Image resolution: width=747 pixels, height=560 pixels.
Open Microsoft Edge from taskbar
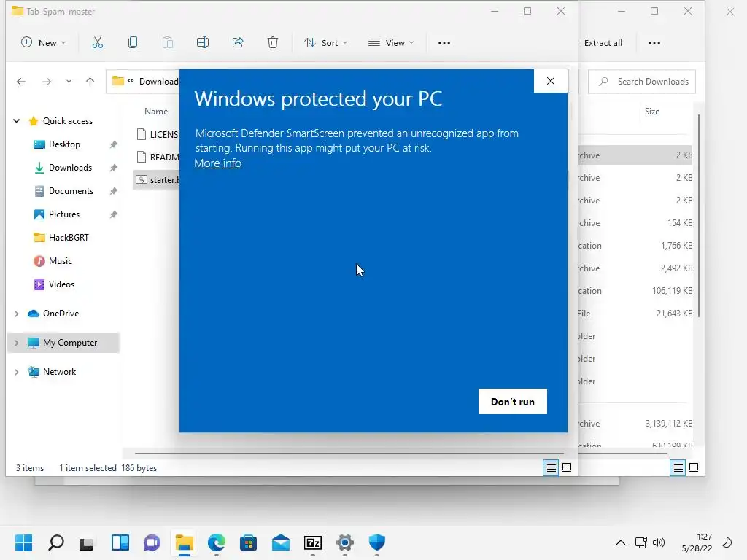click(x=216, y=542)
